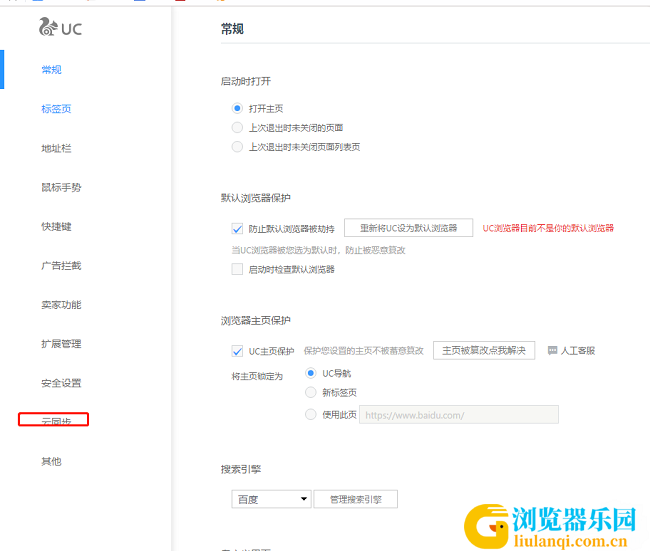Screen dimensions: 650x551
Task: Select 使用此页 homepage radio button
Action: pyautogui.click(x=310, y=415)
